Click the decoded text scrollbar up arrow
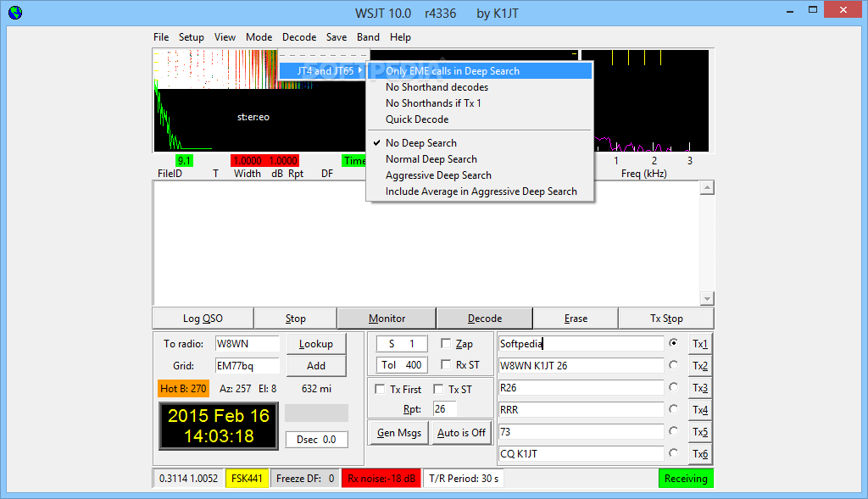 (707, 188)
